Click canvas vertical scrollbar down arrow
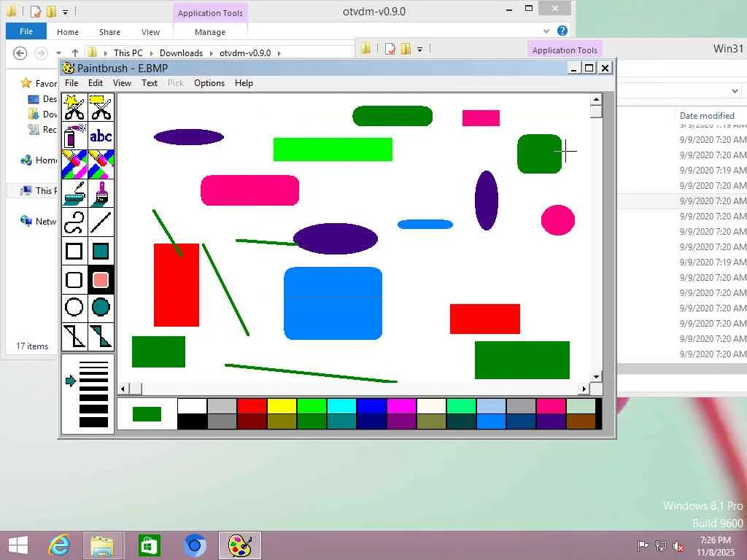 coord(596,377)
